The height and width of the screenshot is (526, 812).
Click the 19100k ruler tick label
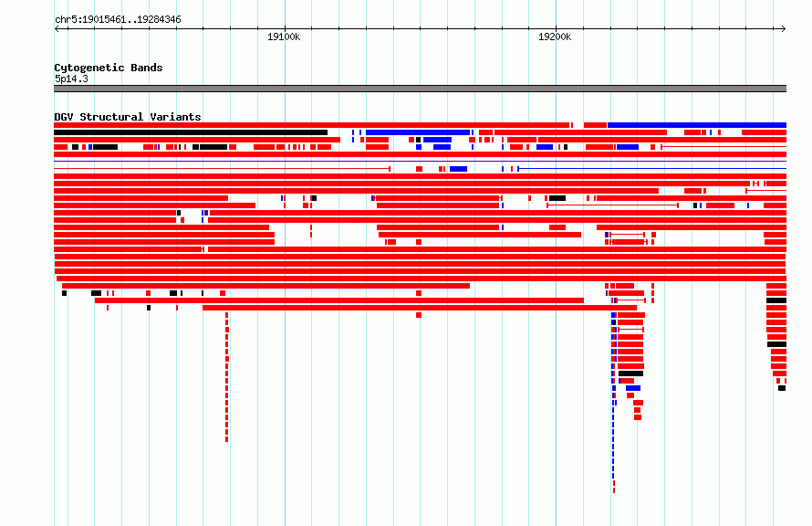284,37
